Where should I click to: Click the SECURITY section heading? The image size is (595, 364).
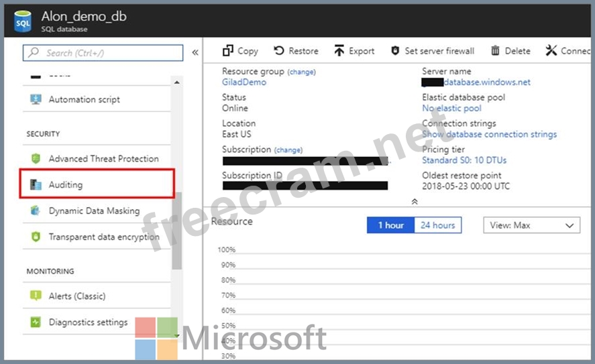[x=43, y=134]
